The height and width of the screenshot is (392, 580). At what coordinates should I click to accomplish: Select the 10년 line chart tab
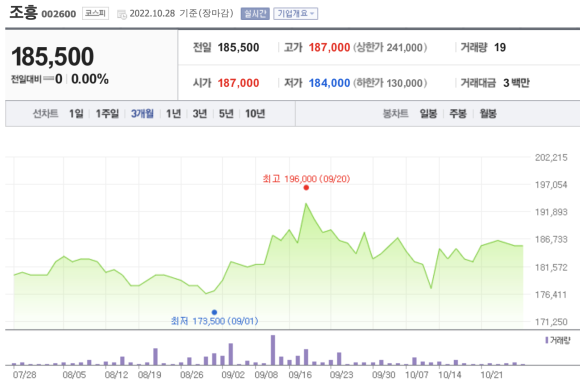click(x=255, y=114)
